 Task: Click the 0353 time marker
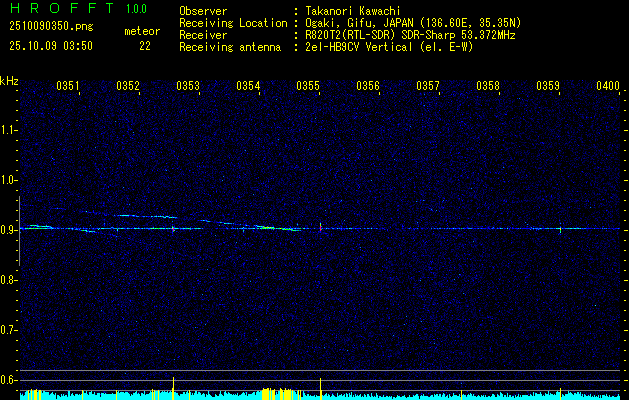(x=188, y=86)
